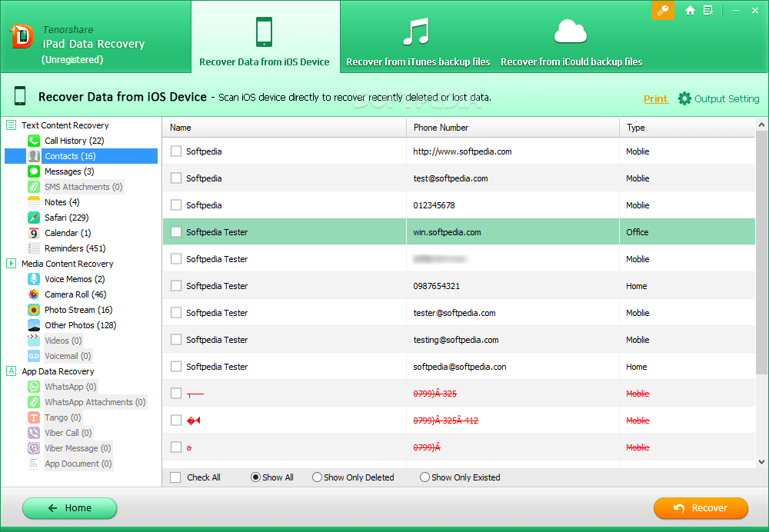
Task: Click the orange registration key icon
Action: pyautogui.click(x=663, y=11)
